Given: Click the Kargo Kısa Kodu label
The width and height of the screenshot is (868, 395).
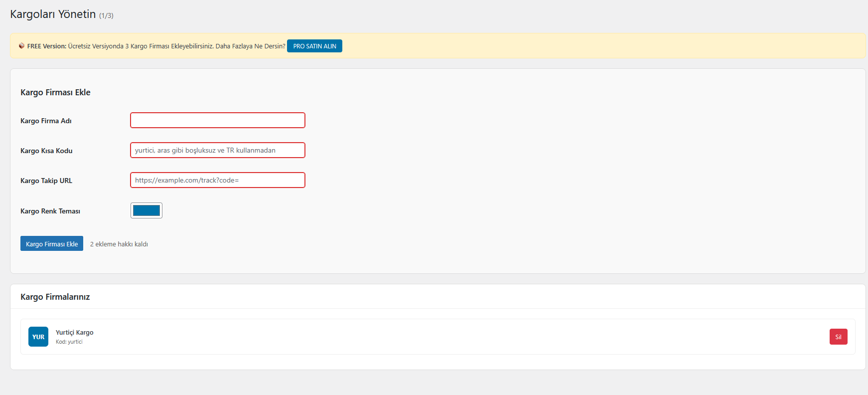Looking at the screenshot, I should (x=46, y=151).
